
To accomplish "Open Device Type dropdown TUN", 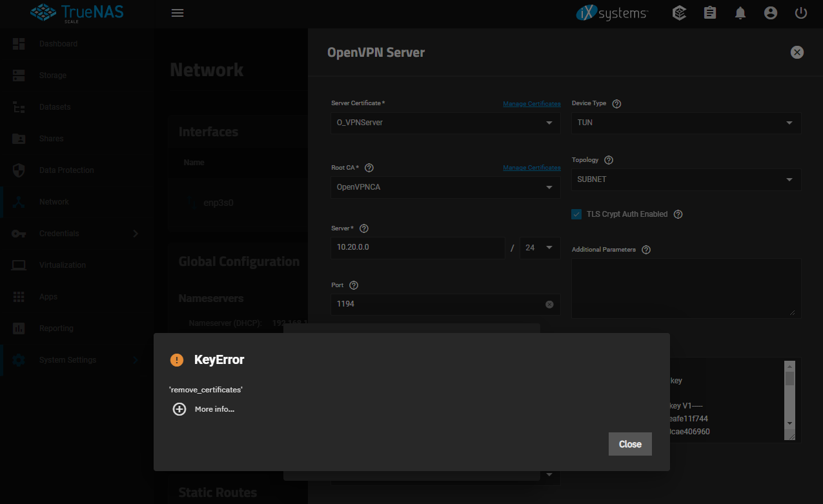I will (x=686, y=123).
